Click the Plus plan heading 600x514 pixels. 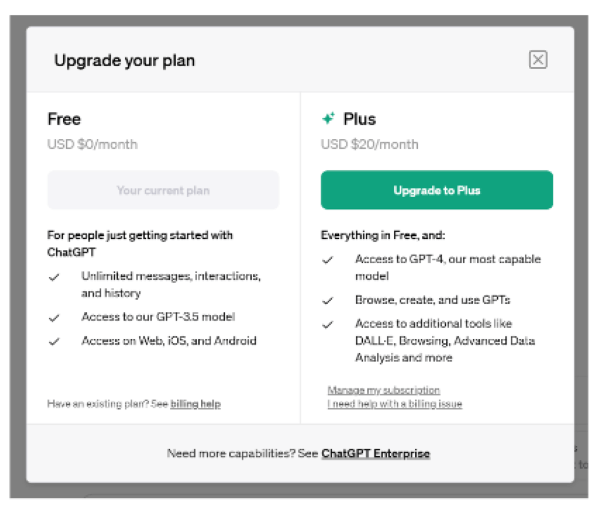tap(359, 119)
